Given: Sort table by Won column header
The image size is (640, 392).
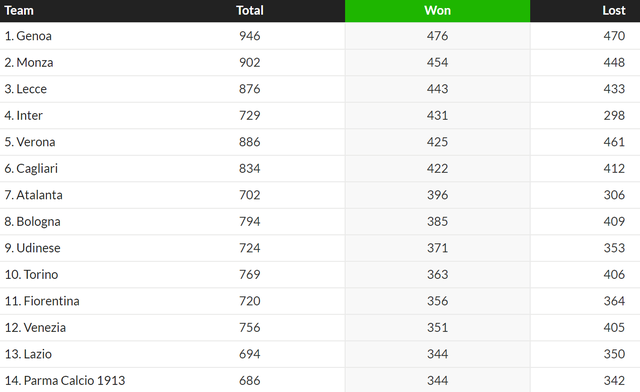Looking at the screenshot, I should click(x=437, y=11).
